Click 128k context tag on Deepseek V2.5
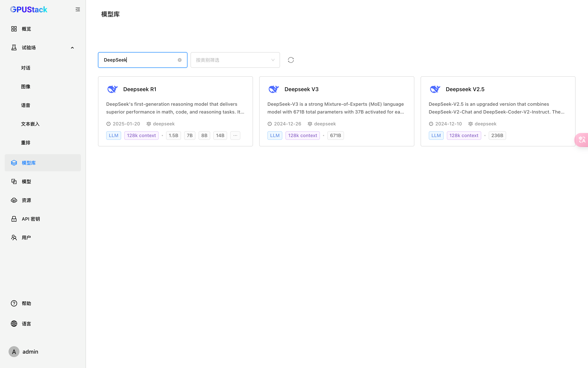 click(x=464, y=136)
